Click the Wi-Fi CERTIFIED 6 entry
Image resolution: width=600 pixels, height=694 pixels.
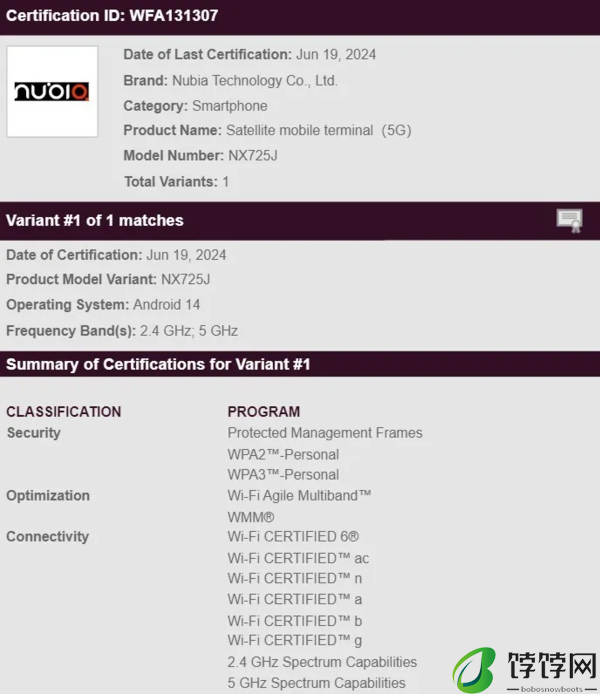click(x=293, y=537)
